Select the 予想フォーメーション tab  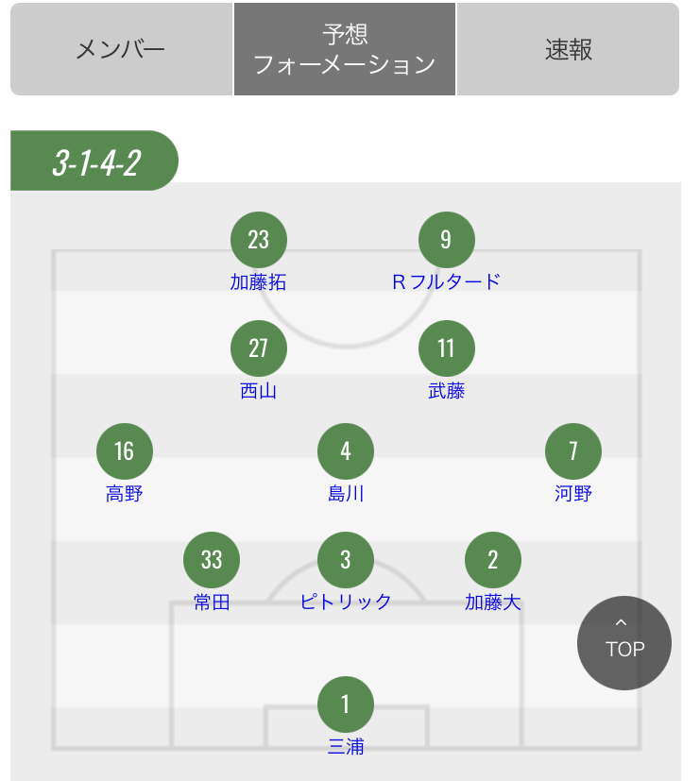345,49
